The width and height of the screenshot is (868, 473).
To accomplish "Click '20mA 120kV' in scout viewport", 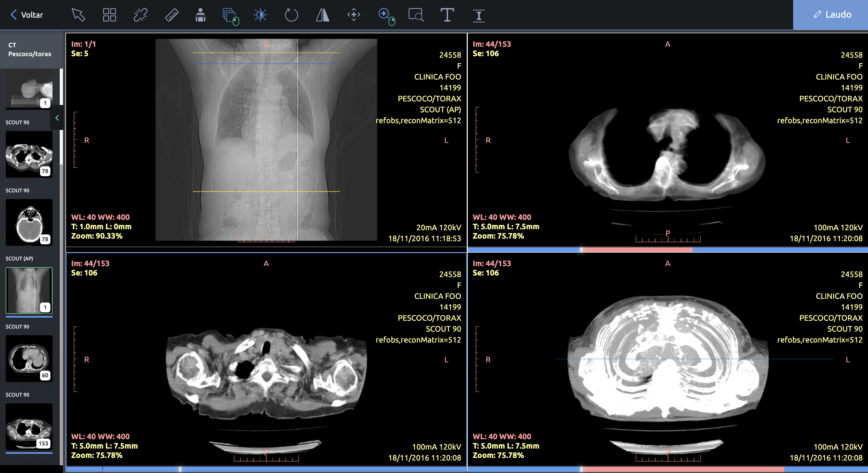I will click(x=438, y=227).
